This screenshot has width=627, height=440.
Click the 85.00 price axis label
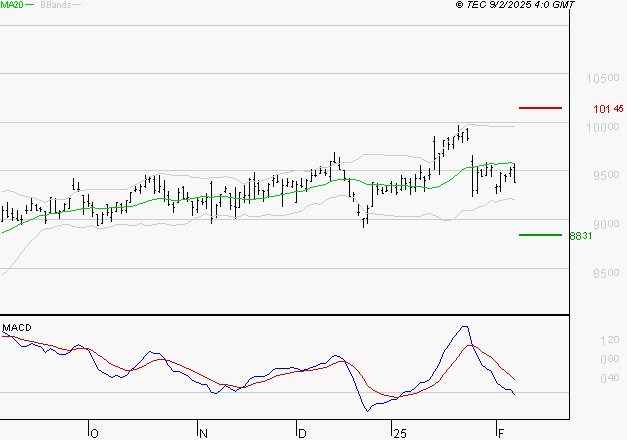[606, 273]
